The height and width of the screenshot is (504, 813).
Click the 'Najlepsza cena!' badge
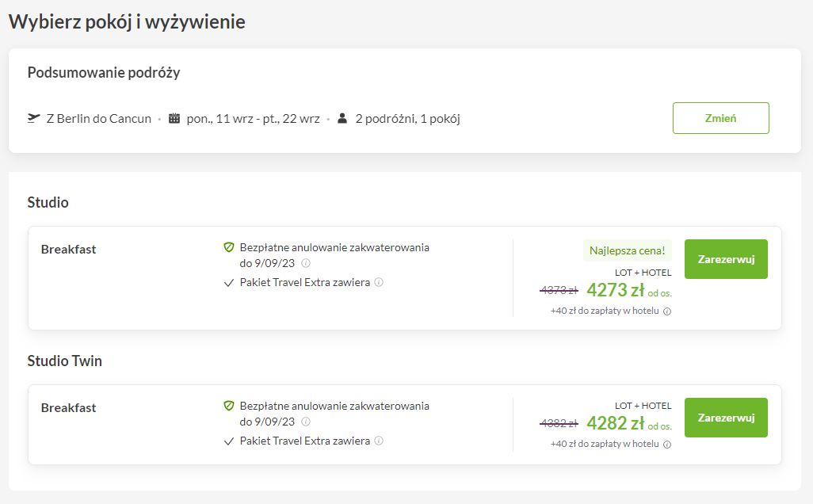[628, 250]
